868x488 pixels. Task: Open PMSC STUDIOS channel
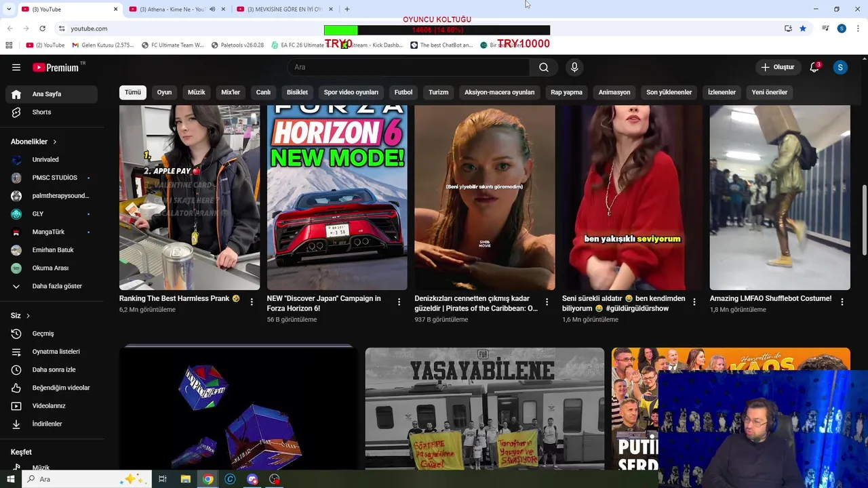point(52,178)
